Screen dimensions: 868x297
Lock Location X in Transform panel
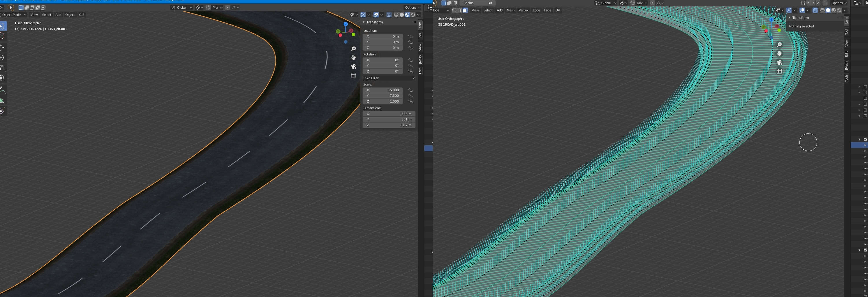410,36
